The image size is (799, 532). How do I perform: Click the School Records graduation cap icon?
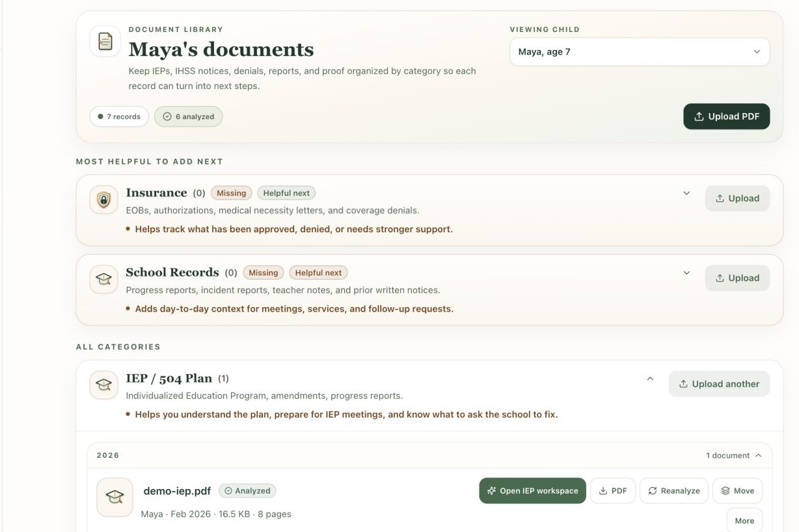pos(103,279)
